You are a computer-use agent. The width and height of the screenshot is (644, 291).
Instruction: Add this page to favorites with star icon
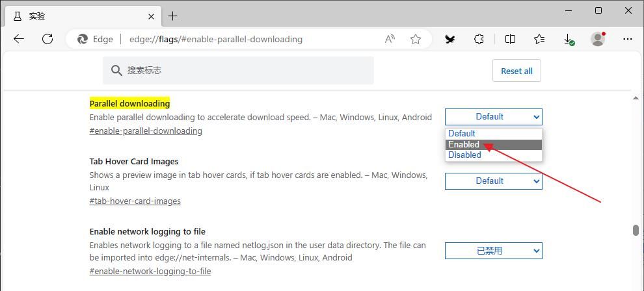coord(416,39)
